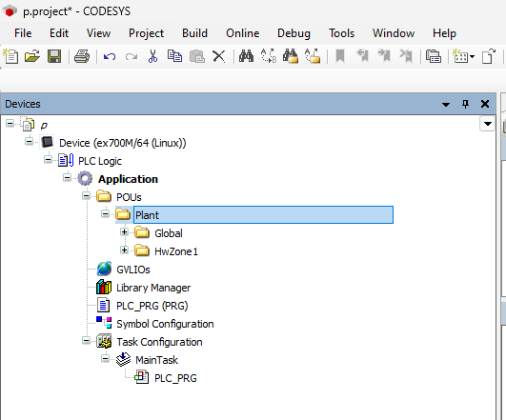
Task: Click the Find binoculars icon
Action: pyautogui.click(x=246, y=56)
